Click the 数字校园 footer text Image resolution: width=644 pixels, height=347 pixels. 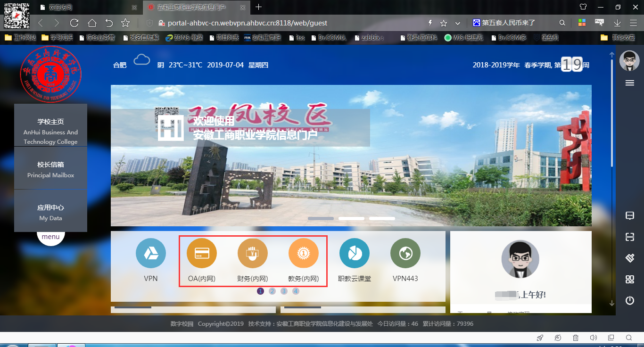point(182,324)
